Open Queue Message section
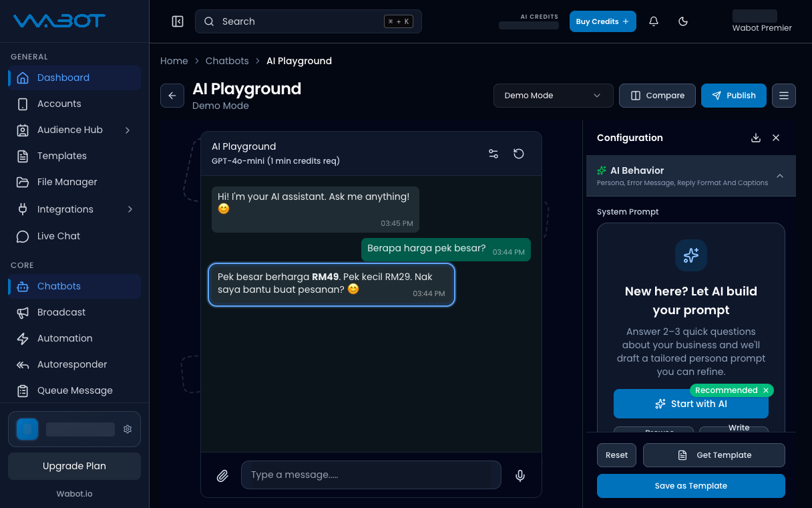 tap(74, 390)
